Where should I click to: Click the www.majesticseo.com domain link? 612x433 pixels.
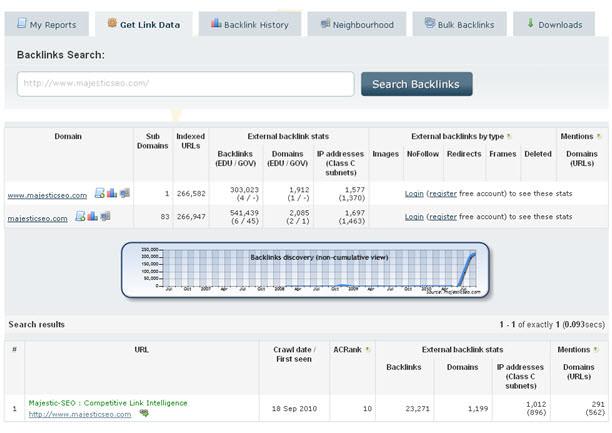pyautogui.click(x=47, y=195)
